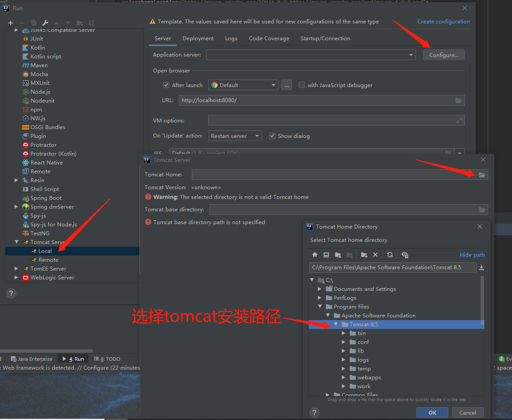512x420 pixels.
Task: Expand the webapps folder
Action: [344, 377]
